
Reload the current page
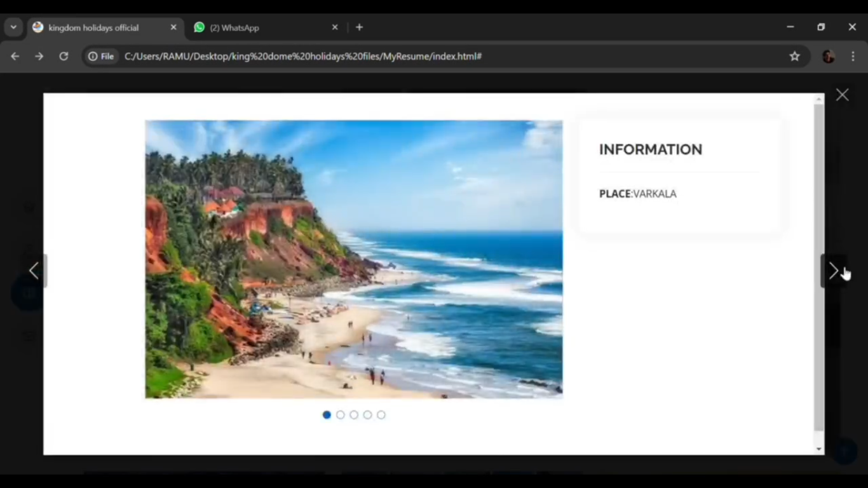(64, 57)
